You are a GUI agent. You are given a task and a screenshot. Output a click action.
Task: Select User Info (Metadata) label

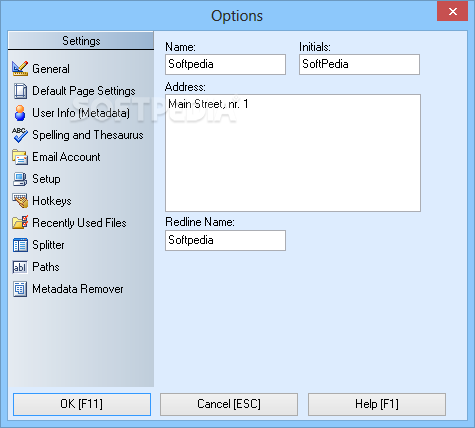click(81, 113)
